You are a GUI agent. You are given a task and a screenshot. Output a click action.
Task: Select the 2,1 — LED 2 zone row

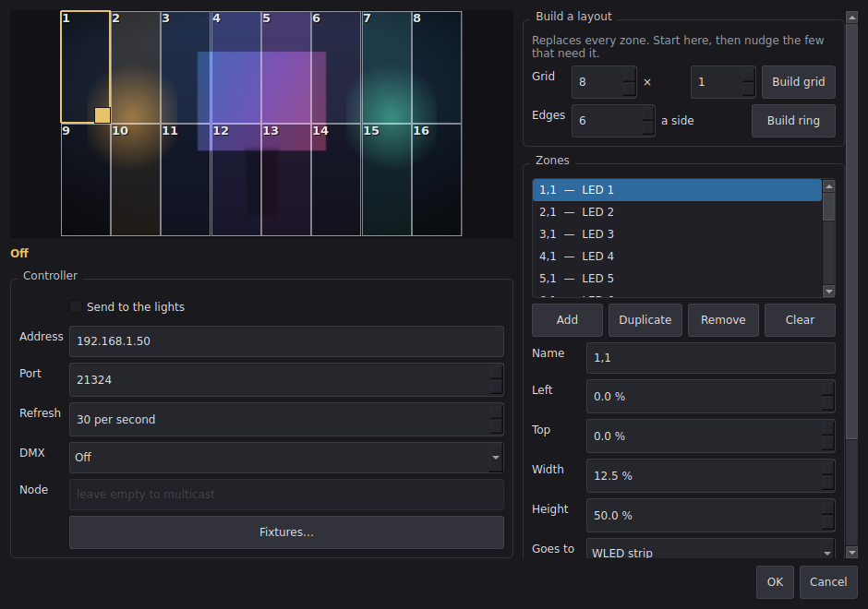(x=677, y=212)
